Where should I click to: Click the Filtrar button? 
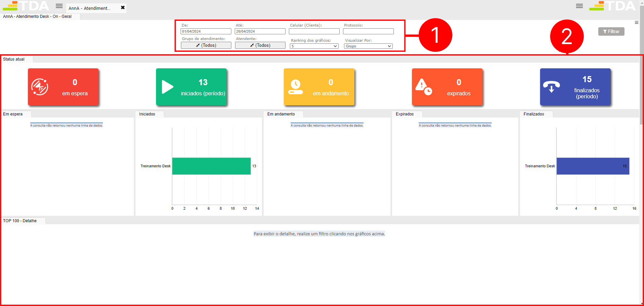pos(611,31)
